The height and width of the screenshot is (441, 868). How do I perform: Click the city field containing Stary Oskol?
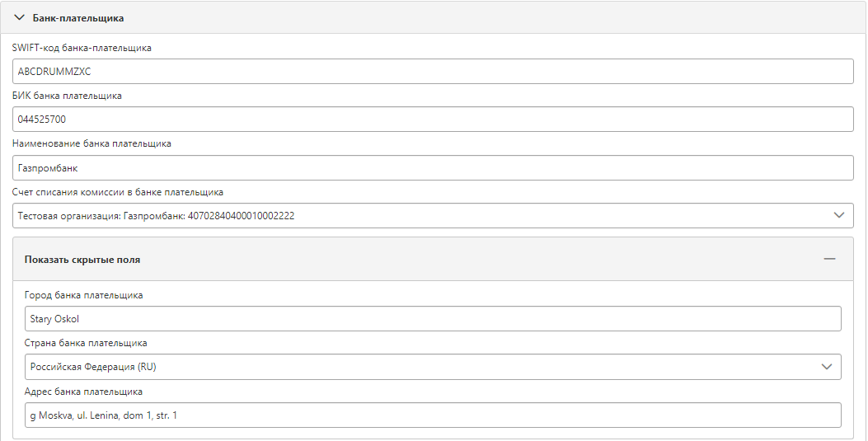coord(433,319)
